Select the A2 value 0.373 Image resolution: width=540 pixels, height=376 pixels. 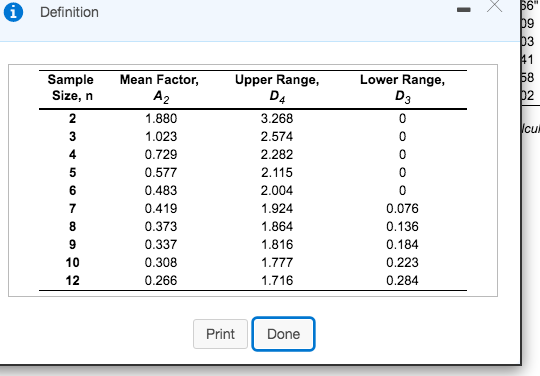[x=161, y=226]
